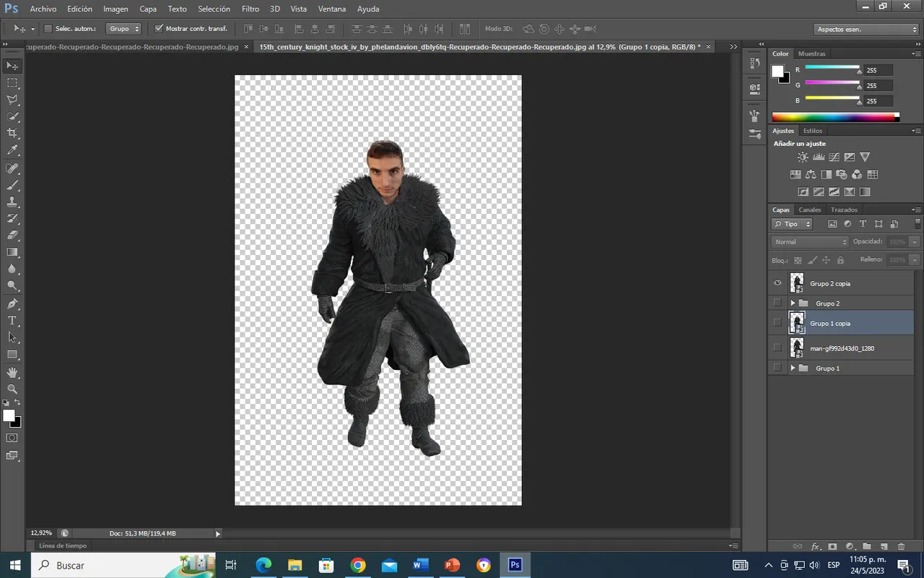Click the Delete layer trash icon
Image resolution: width=924 pixels, height=578 pixels.
[902, 547]
